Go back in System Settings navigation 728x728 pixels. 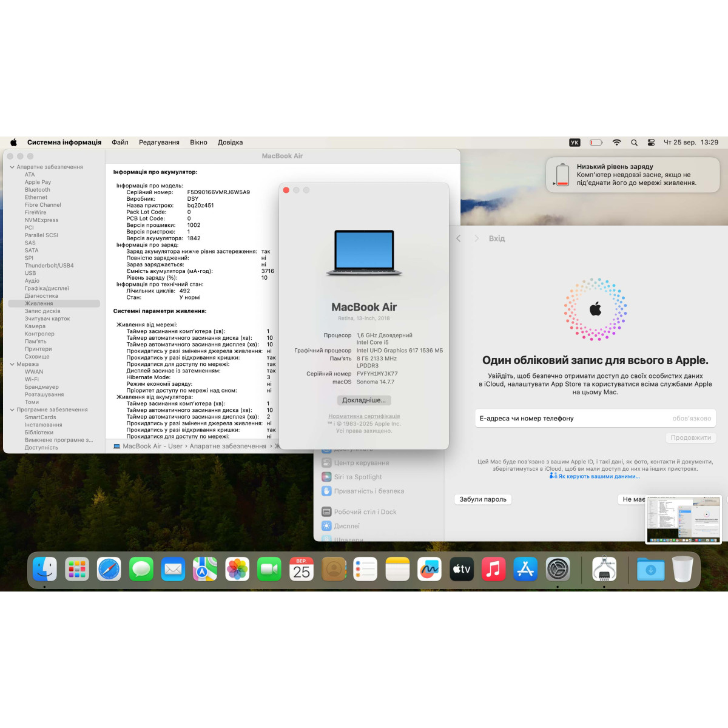coord(459,238)
